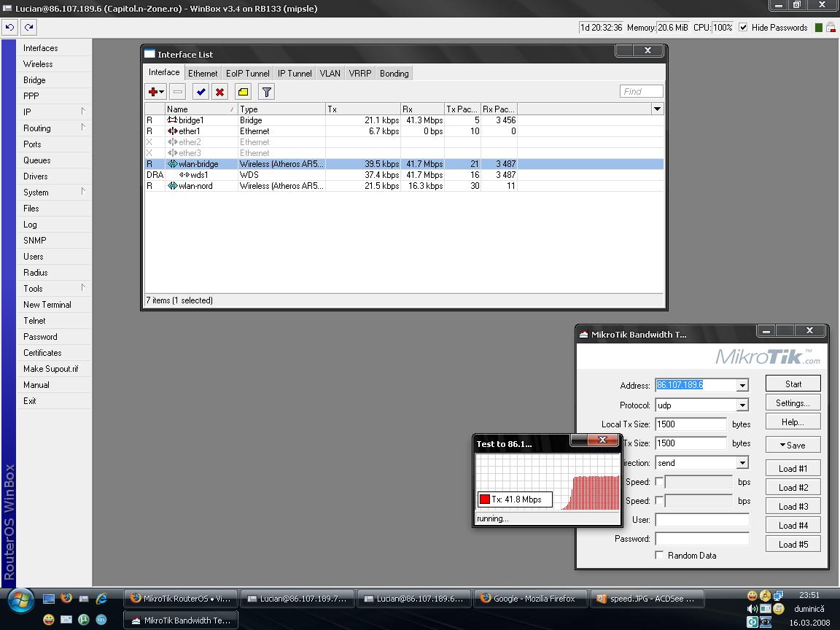This screenshot has width=840, height=630.
Task: Launch Internet Explorer from quick launch
Action: pos(101,598)
